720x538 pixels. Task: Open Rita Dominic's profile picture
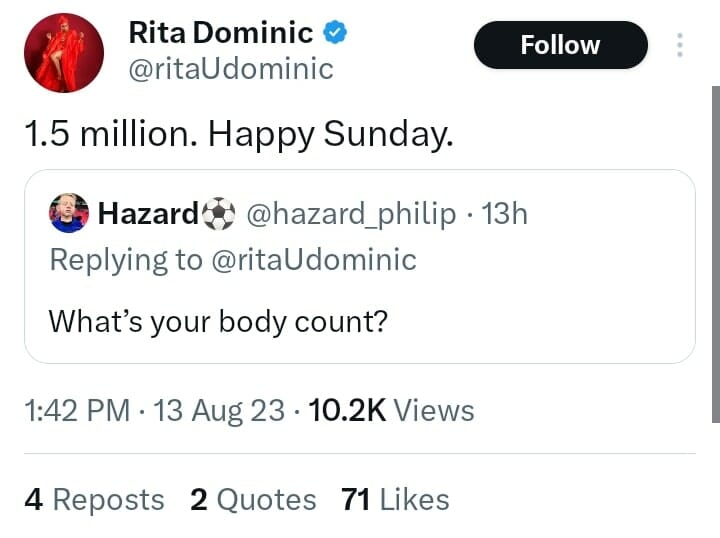(x=64, y=53)
